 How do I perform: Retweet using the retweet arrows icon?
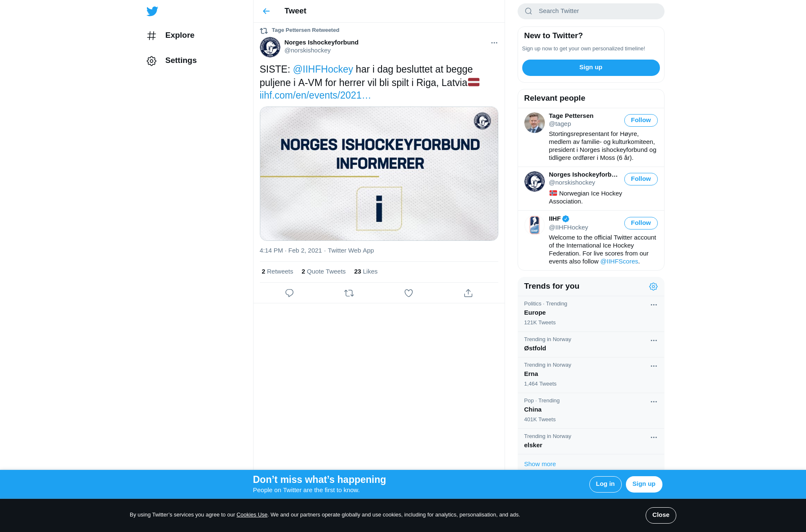tap(349, 293)
